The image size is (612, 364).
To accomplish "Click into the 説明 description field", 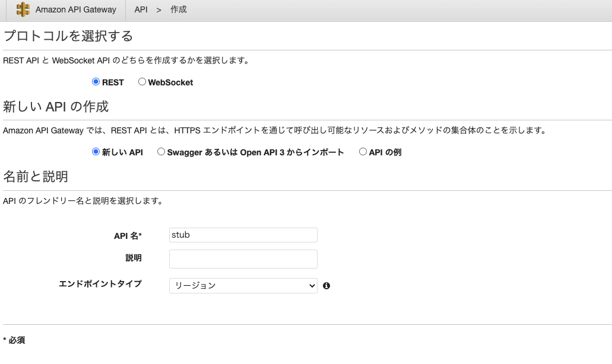I will pos(243,259).
